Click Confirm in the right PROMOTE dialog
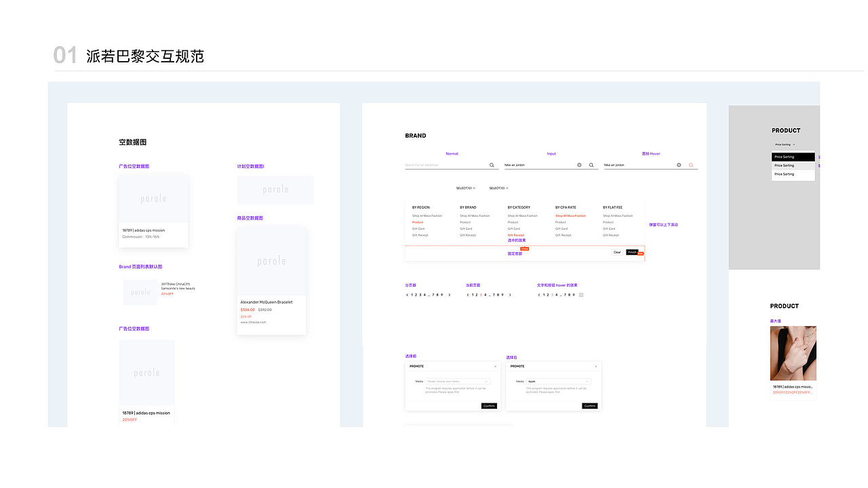 point(590,406)
